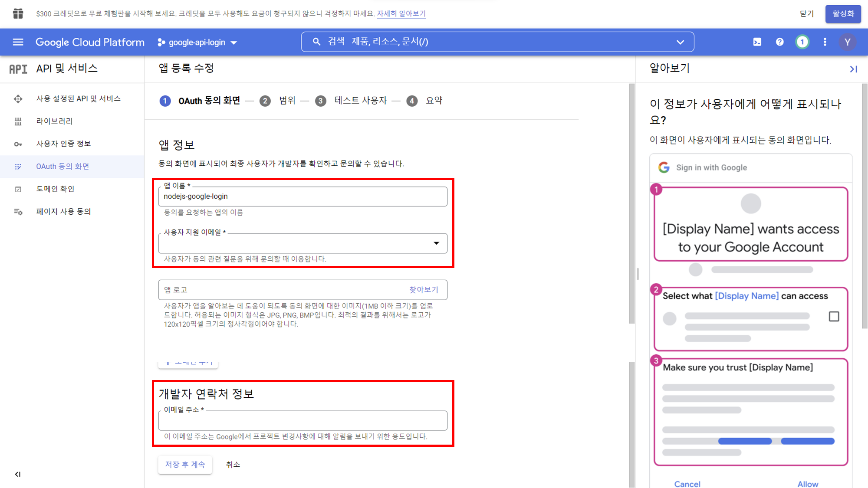The width and height of the screenshot is (868, 488).
Task: Expand the search bar dropdown chevron
Action: point(680,42)
